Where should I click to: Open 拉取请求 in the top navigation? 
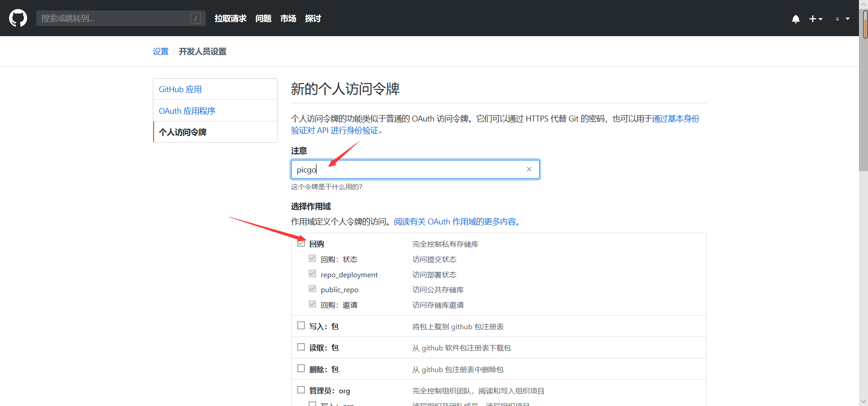pos(231,19)
